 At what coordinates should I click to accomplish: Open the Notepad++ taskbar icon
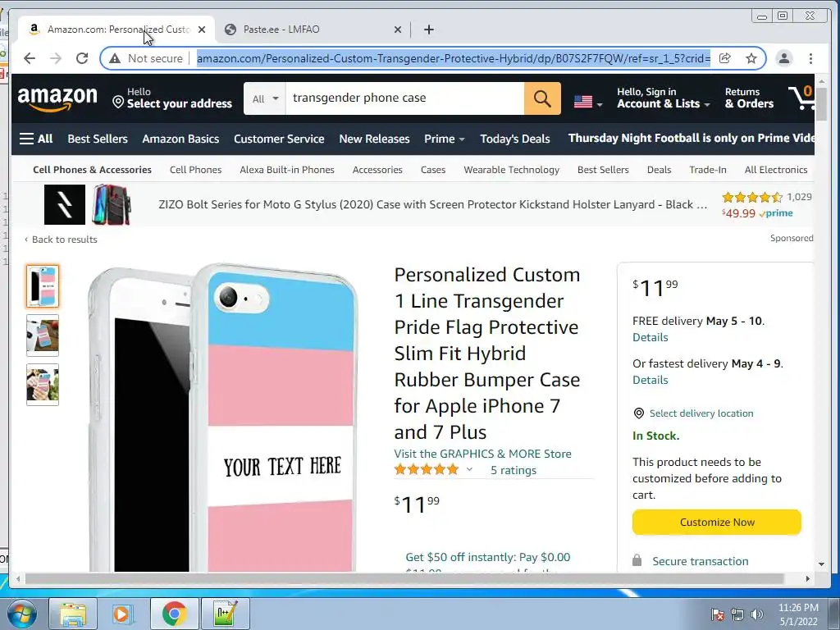click(225, 614)
